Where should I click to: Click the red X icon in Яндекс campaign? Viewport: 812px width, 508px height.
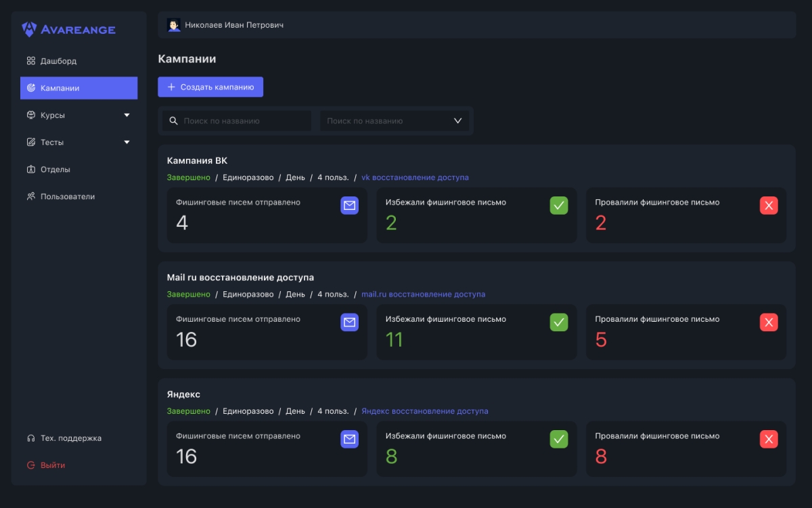[x=769, y=440]
